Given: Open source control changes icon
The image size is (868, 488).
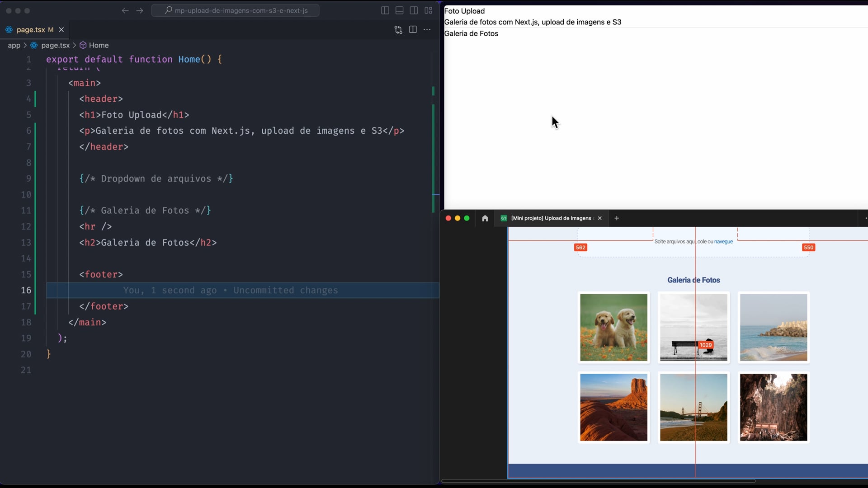Looking at the screenshot, I should point(398,30).
